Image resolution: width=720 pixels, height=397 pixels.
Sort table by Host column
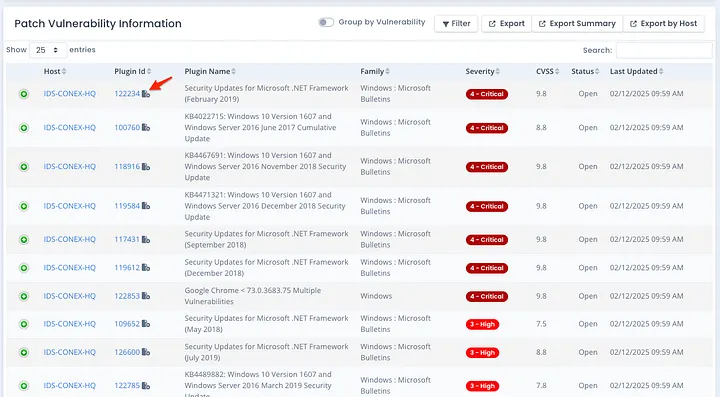pos(55,71)
